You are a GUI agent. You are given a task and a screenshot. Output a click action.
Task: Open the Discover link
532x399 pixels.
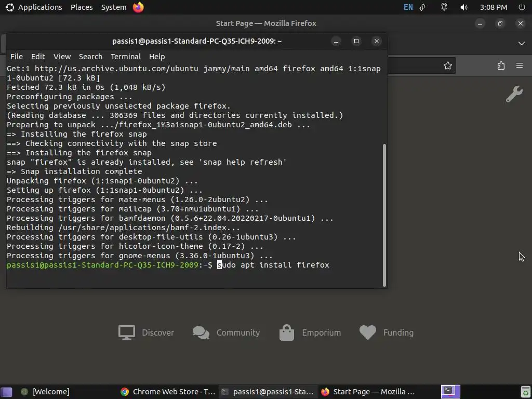click(158, 332)
